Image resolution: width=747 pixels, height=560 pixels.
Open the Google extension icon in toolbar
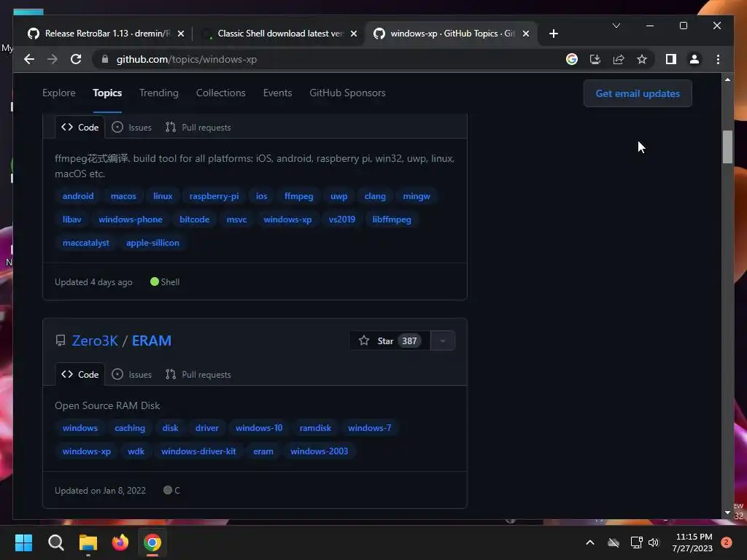point(572,59)
